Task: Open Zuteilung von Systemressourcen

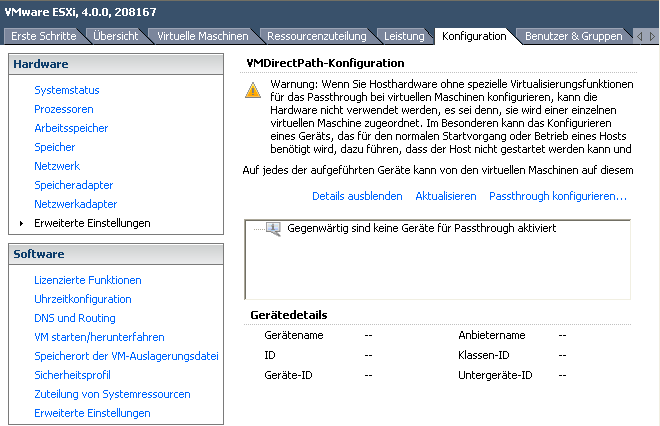Action: [112, 394]
